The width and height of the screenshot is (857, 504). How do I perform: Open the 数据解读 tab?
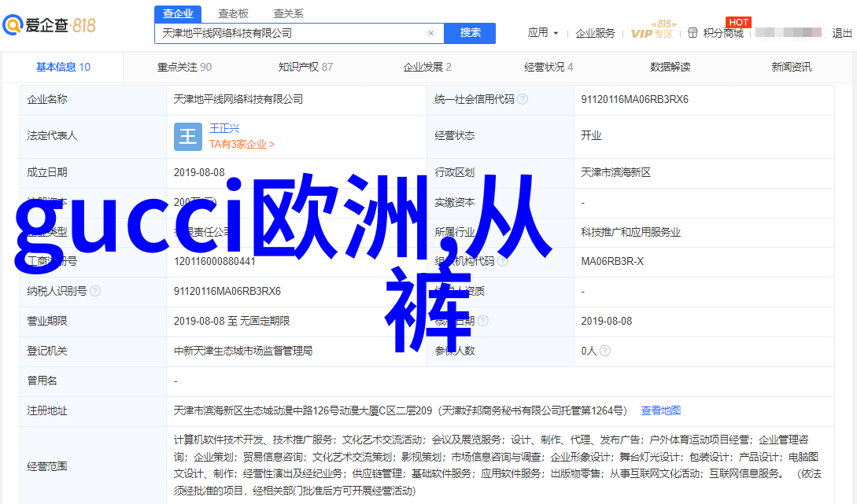pyautogui.click(x=670, y=67)
